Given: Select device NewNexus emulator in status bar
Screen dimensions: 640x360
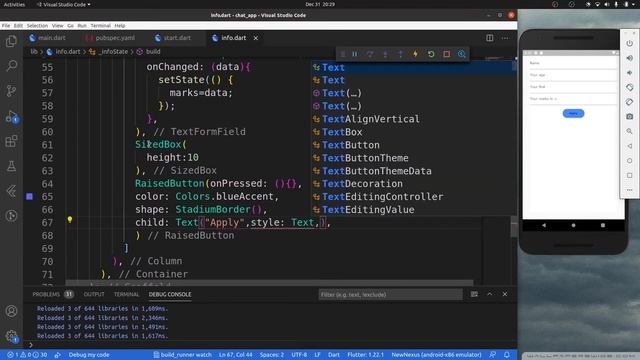Looking at the screenshot, I should click(x=436, y=355).
